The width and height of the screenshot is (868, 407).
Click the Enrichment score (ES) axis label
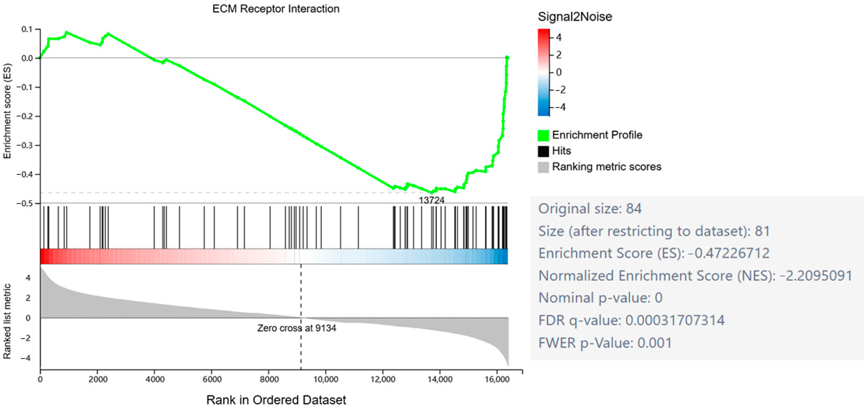tap(7, 111)
